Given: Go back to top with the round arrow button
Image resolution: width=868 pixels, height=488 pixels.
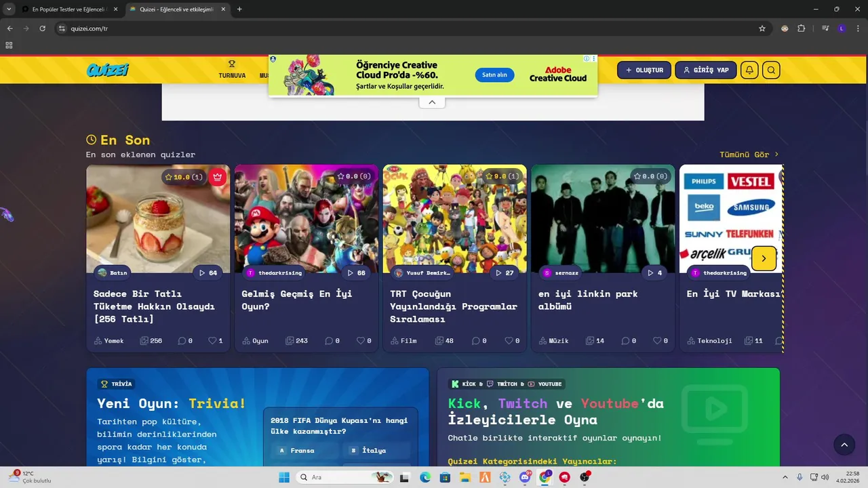Looking at the screenshot, I should point(844,445).
